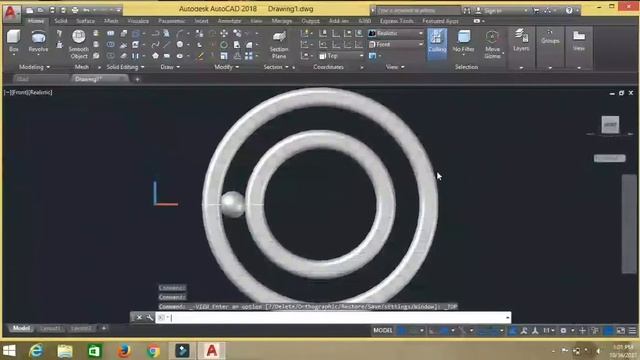Image resolution: width=640 pixels, height=360 pixels.
Task: Open the Top UCS dropdown
Action: (x=341, y=56)
